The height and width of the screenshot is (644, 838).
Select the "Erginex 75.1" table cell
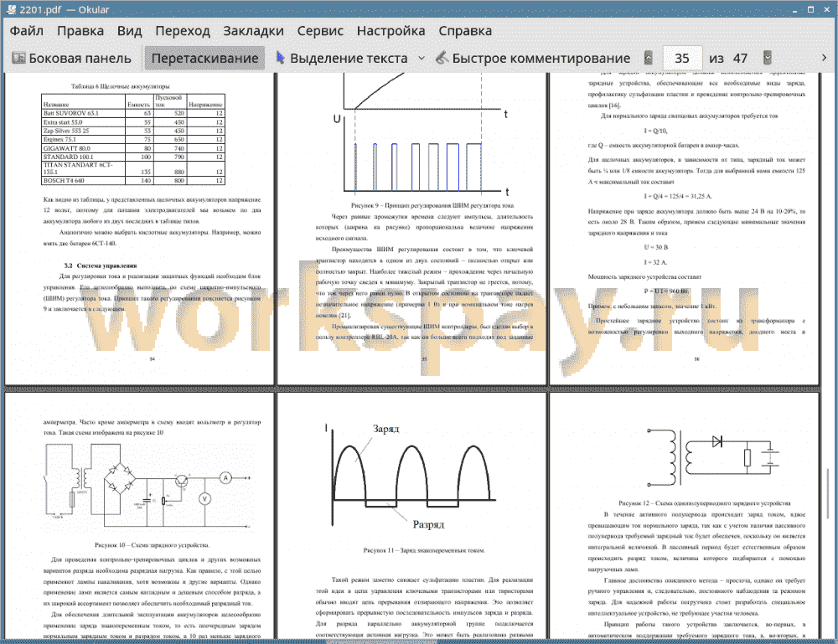59,139
